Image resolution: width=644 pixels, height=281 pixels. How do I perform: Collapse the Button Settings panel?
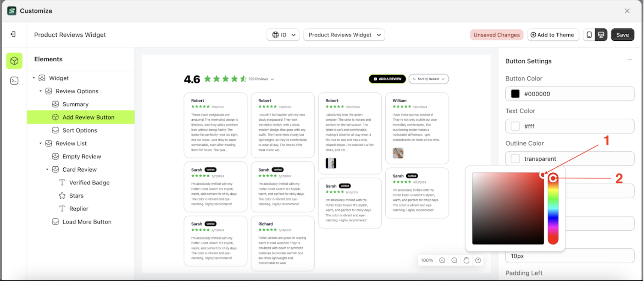pyautogui.click(x=630, y=60)
